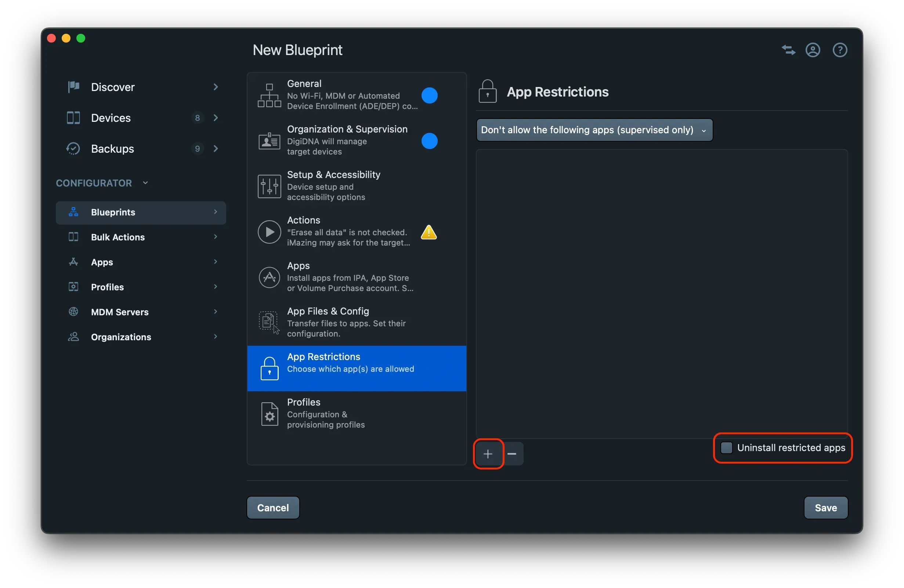Click the Profiles gear document icon
Screen dimensions: 904x588
coord(269,413)
